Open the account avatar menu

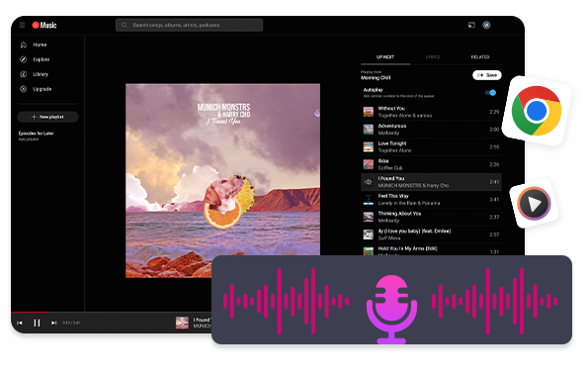486,25
